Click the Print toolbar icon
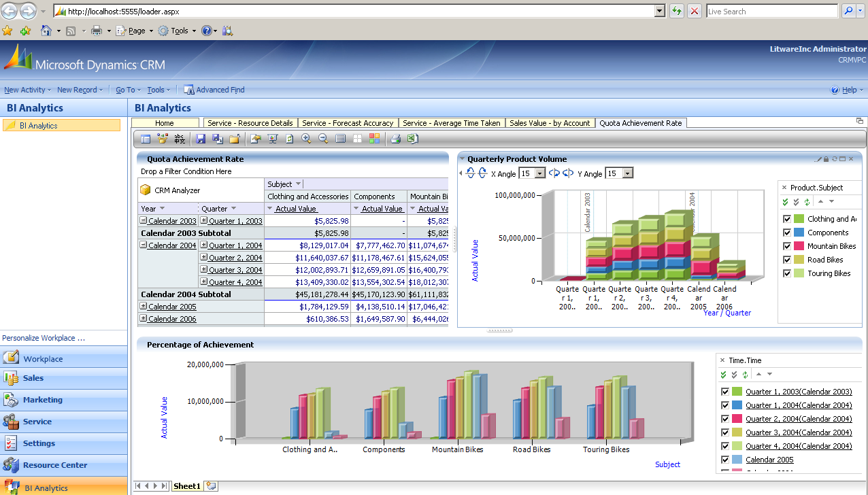The image size is (868, 495). 395,139
